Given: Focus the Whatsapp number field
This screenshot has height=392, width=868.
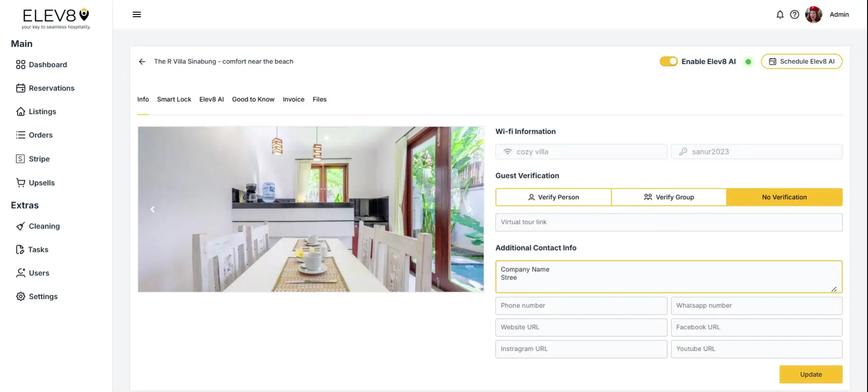Looking at the screenshot, I should [x=757, y=306].
